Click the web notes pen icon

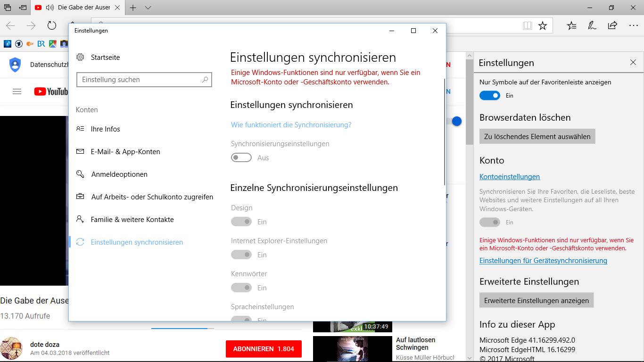pos(592,25)
